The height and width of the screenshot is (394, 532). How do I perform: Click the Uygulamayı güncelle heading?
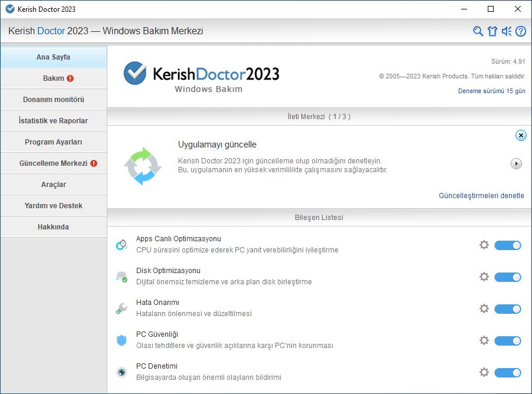tap(217, 145)
